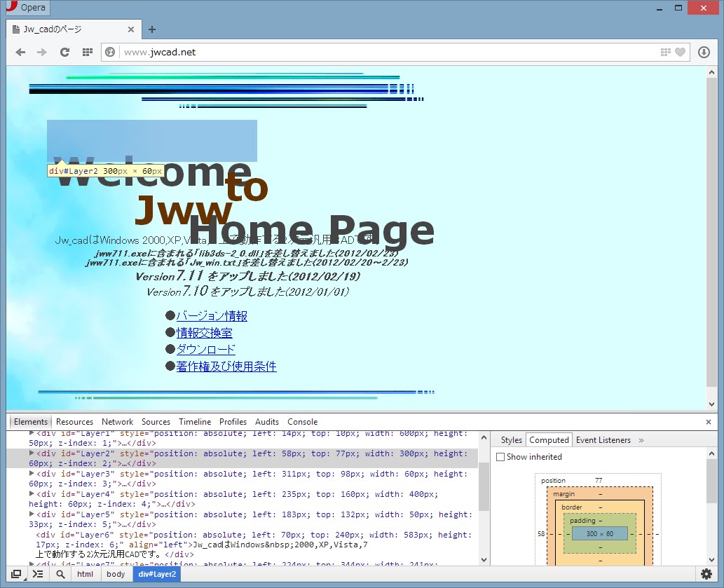Select html in the breadcrumb bar

point(85,574)
